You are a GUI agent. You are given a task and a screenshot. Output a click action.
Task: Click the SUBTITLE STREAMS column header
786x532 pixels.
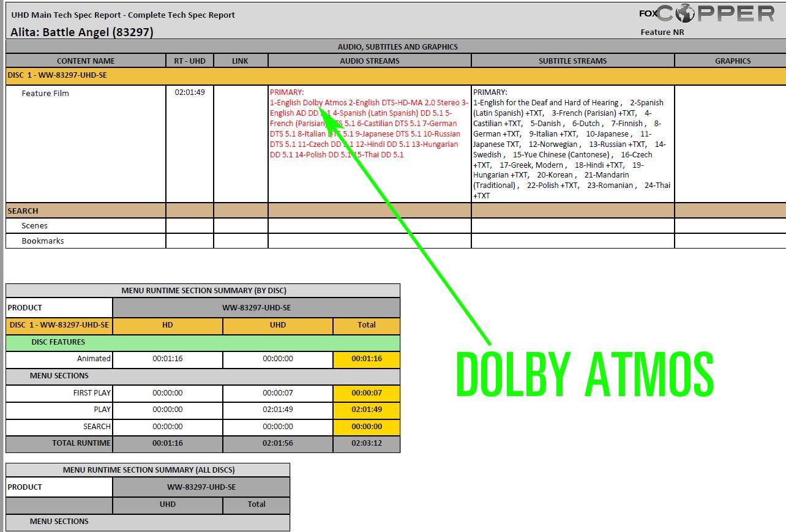(573, 61)
